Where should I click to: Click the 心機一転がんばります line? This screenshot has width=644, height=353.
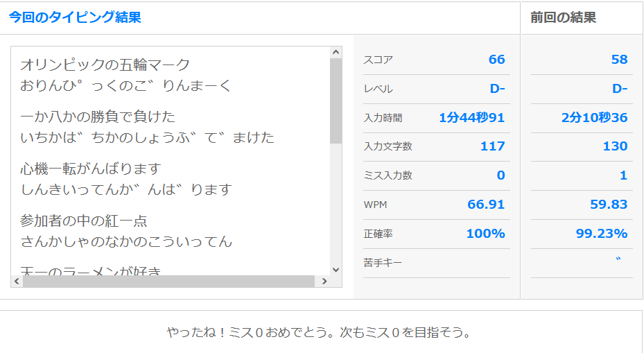coord(91,169)
